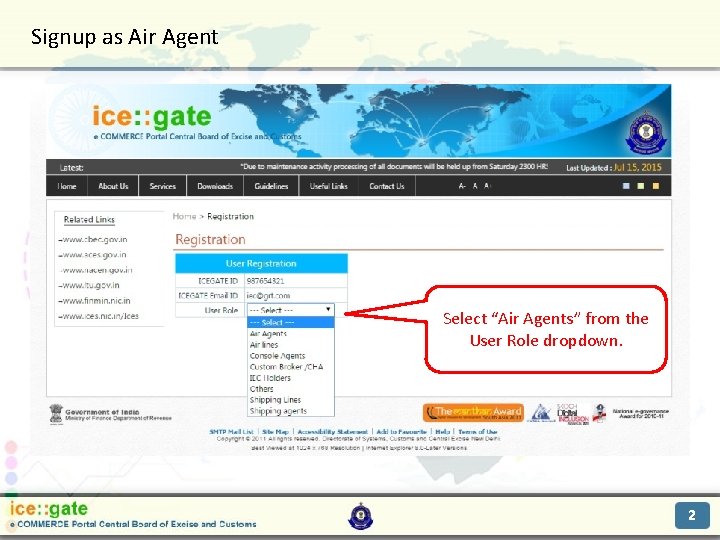Click the slide footer CBEC emblem

click(x=360, y=517)
